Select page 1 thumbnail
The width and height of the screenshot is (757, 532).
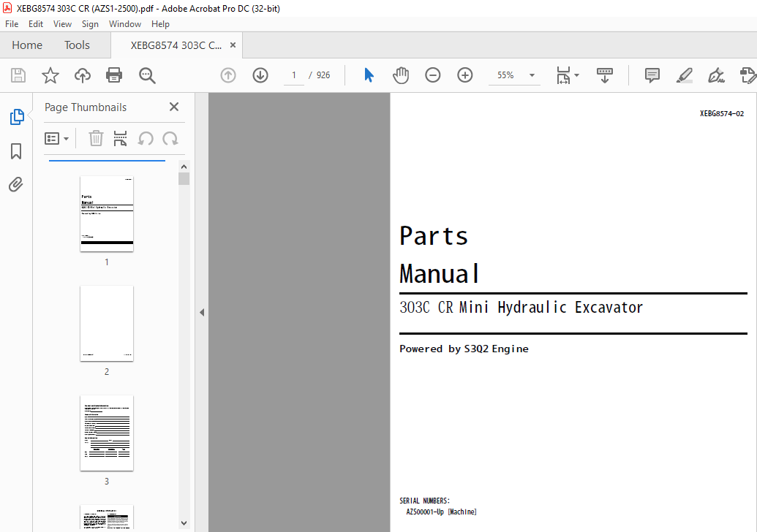107,213
